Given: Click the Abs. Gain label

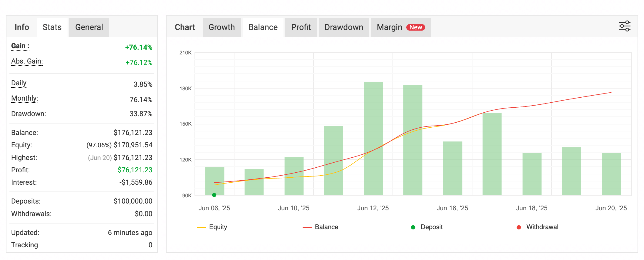Looking at the screenshot, I should 27,61.
